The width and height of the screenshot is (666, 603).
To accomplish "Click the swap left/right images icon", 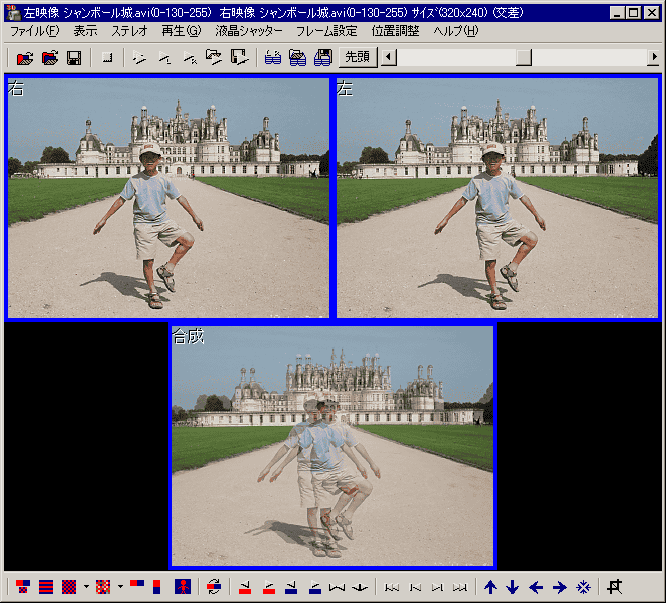I will (x=214, y=587).
